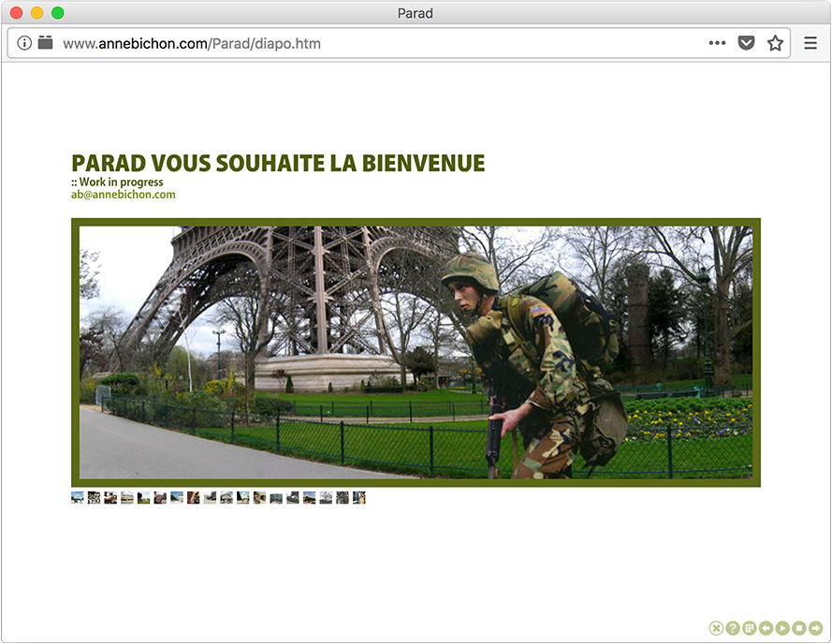Click the permissions icon in address bar
Screen dimensions: 832x644
click(x=45, y=43)
